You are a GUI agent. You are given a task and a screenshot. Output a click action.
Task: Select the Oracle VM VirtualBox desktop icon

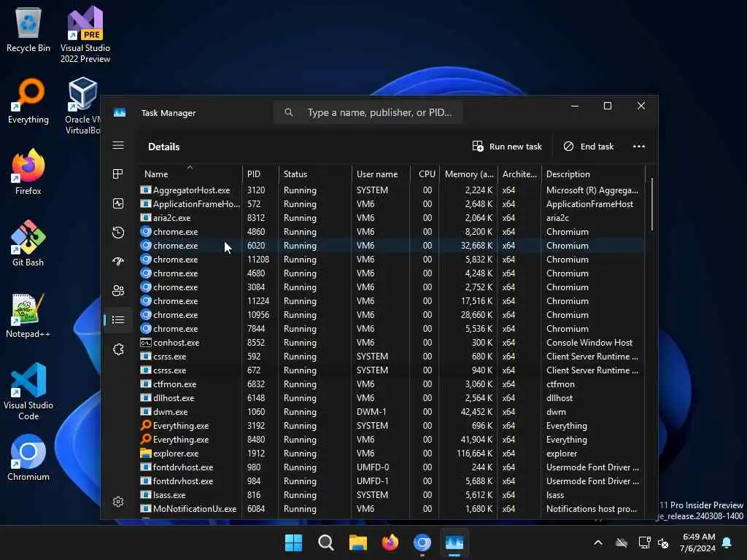83,106
